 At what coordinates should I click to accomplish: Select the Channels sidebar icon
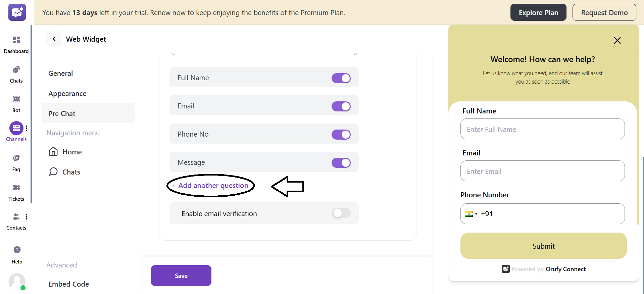tap(16, 132)
